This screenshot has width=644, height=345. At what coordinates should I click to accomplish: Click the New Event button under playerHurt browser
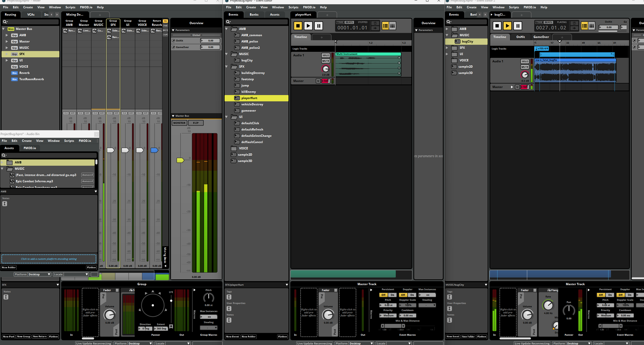(x=232, y=337)
